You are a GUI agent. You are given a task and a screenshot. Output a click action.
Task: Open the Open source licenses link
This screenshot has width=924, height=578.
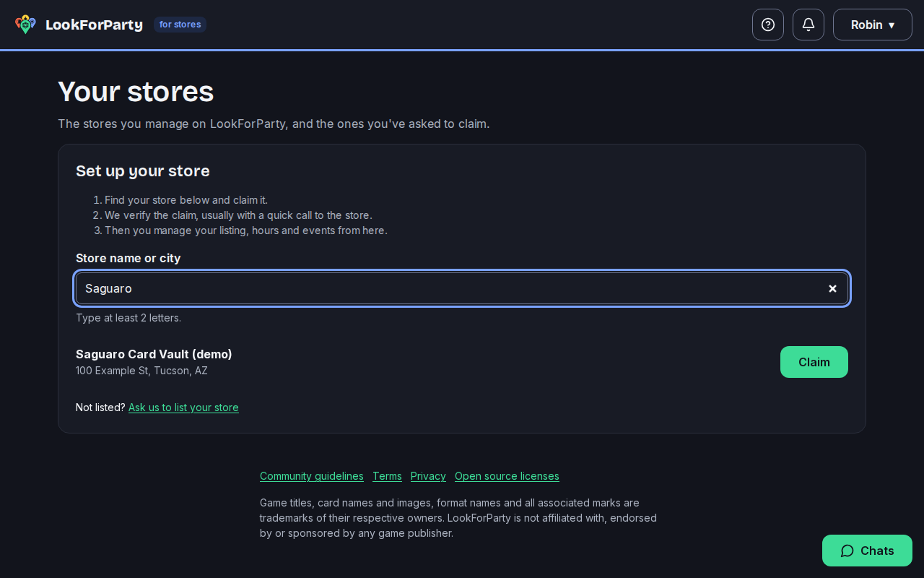(x=507, y=476)
